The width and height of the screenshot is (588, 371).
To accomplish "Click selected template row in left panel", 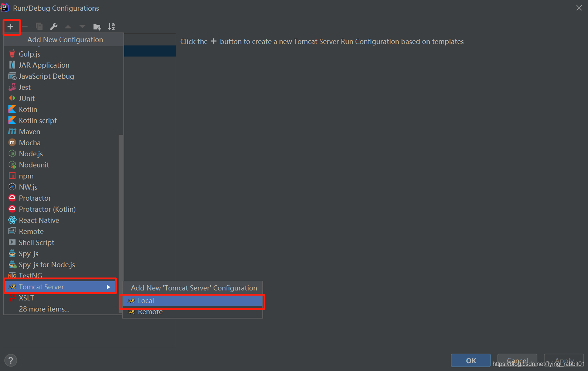I will pos(150,51).
